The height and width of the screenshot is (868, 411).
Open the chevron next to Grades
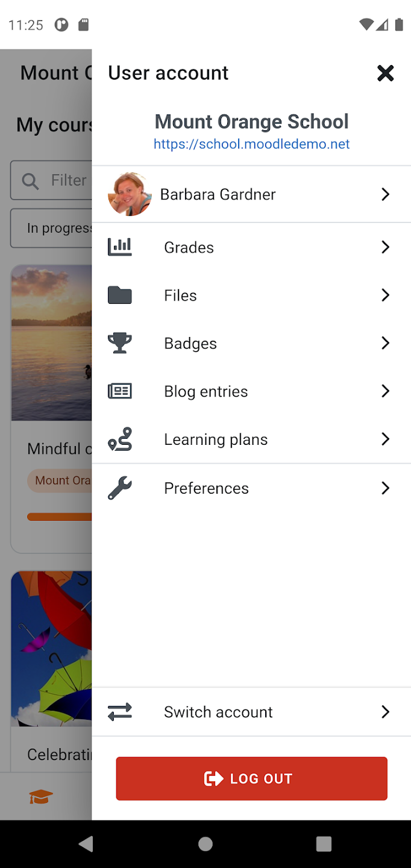pos(386,247)
